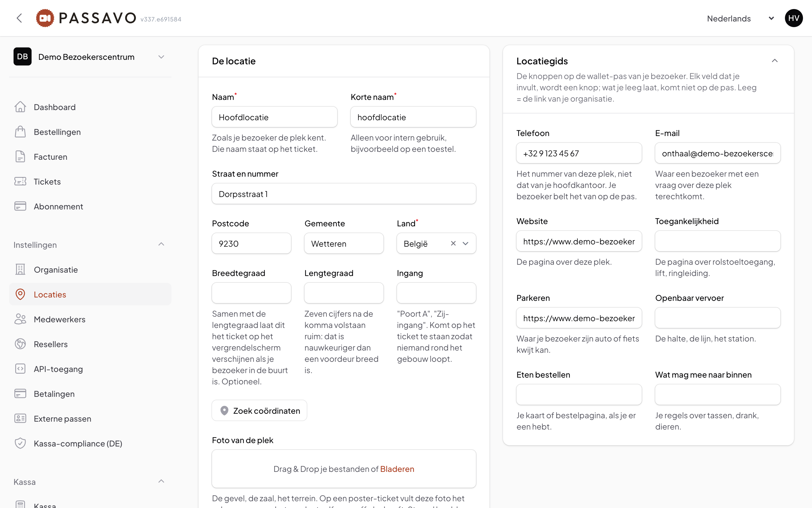Click the Externe passen ID icon
The height and width of the screenshot is (508, 812).
pyautogui.click(x=20, y=419)
